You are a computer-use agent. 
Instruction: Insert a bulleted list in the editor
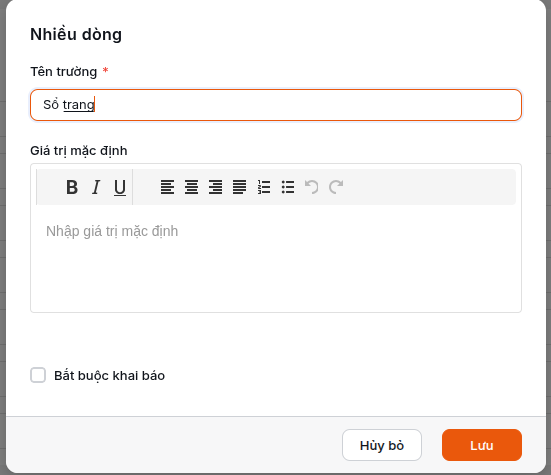(288, 187)
